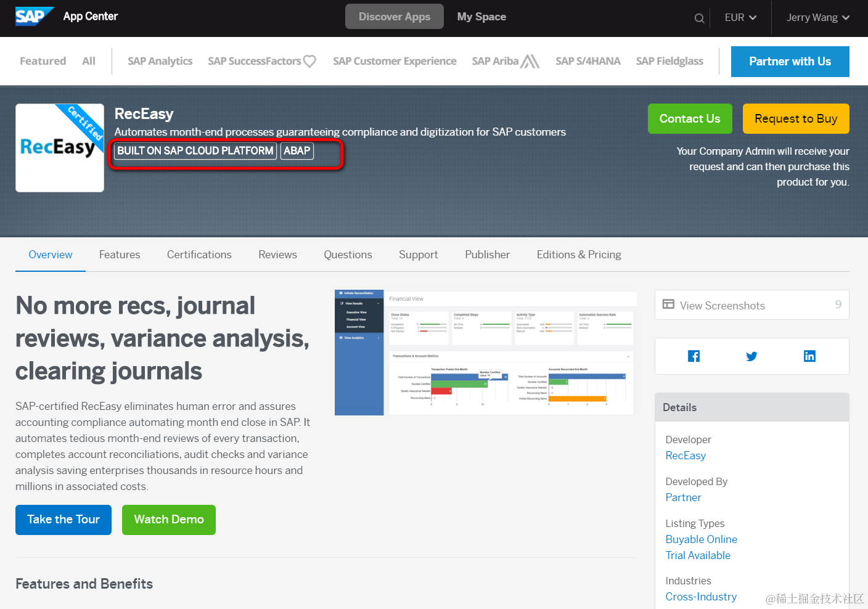
Task: Click the Watch Demo button
Action: click(x=169, y=520)
